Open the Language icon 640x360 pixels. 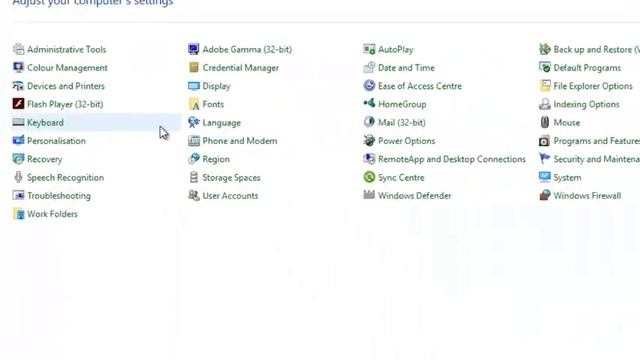(193, 122)
